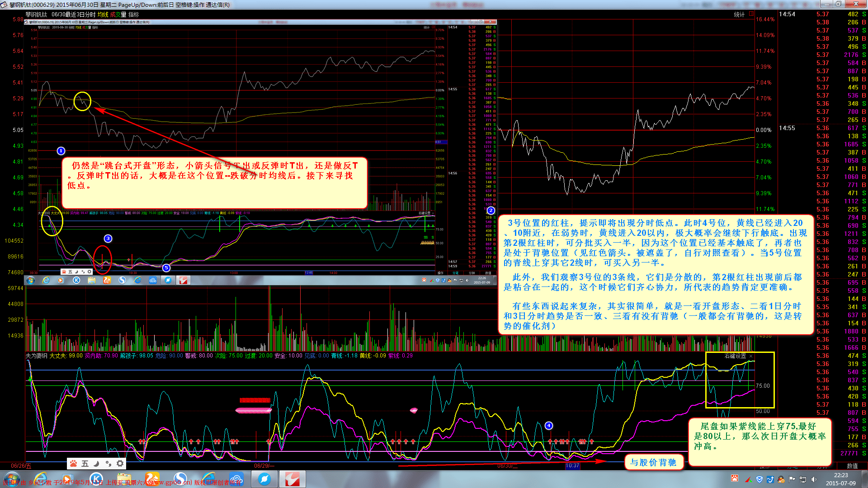Viewport: 868px width, 488px height.
Task: Click the 104552 volume axis label
Action: (14, 241)
